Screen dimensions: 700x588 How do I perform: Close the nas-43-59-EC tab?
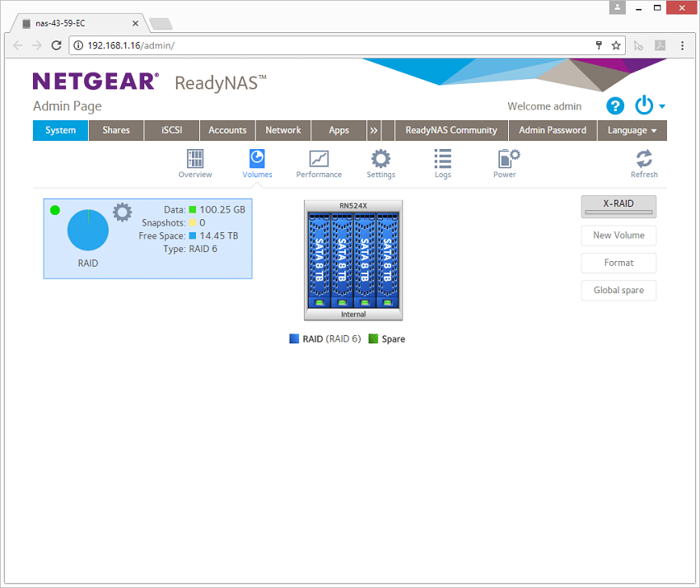pyautogui.click(x=135, y=23)
